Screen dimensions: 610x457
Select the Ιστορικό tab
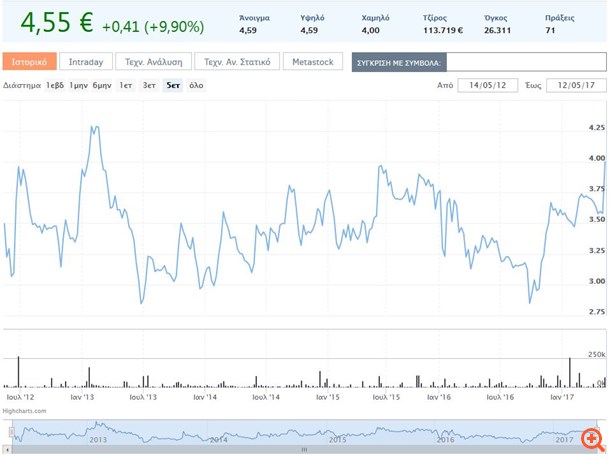tap(30, 62)
